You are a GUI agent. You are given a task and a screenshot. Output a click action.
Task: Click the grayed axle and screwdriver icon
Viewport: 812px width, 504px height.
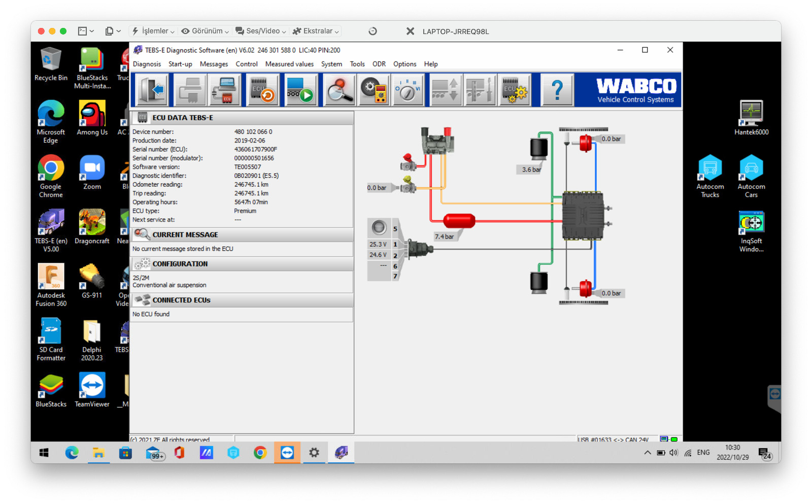480,90
